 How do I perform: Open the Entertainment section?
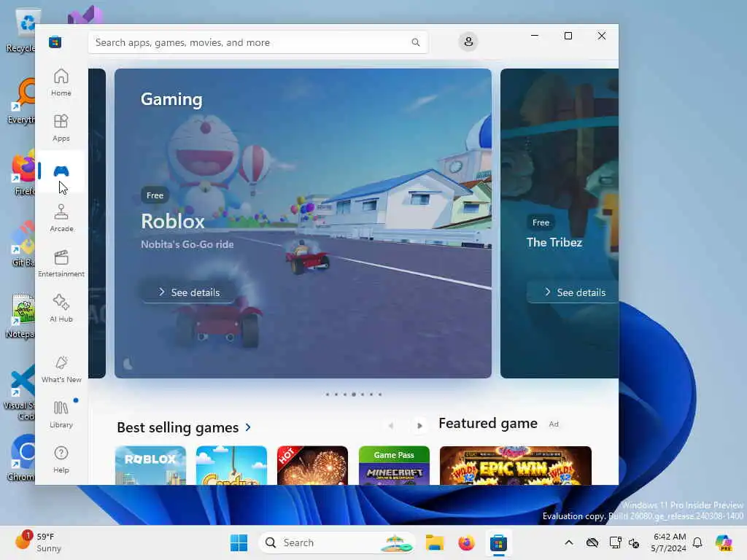(x=61, y=263)
